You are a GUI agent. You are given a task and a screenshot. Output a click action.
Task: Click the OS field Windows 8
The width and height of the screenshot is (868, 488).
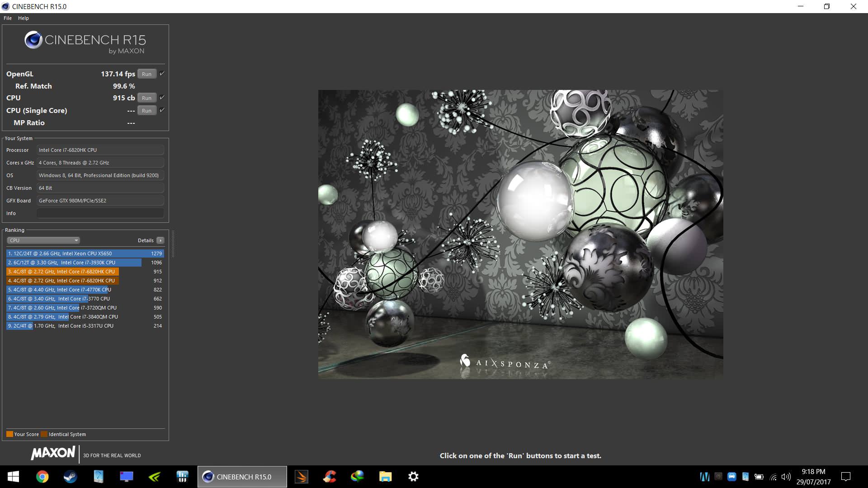tap(100, 175)
